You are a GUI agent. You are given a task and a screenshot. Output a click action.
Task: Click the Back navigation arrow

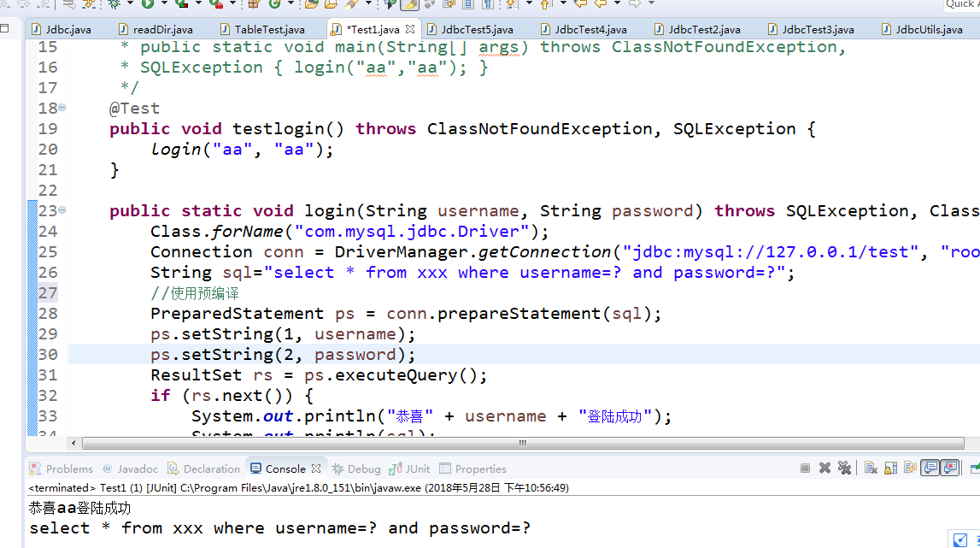coord(601,3)
